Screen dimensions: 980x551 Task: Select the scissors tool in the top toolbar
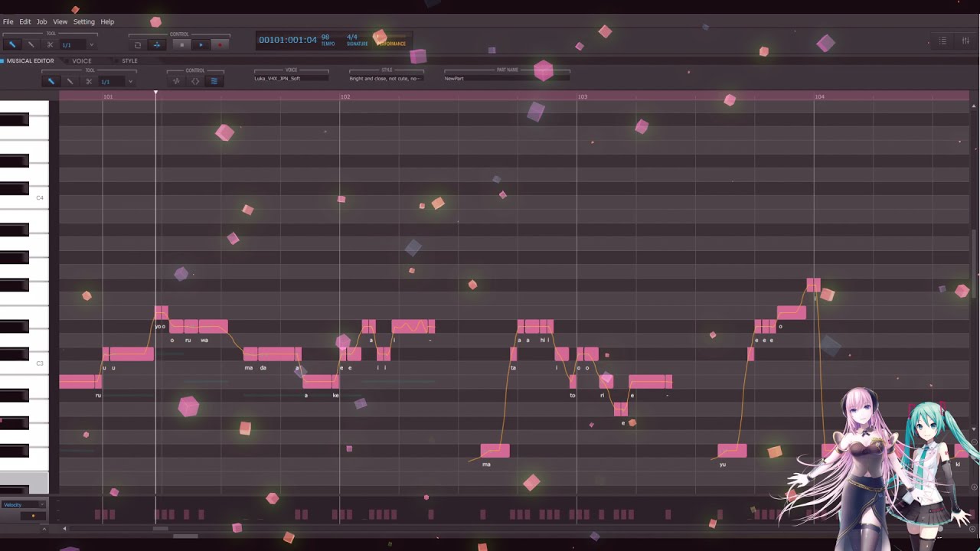tap(50, 44)
